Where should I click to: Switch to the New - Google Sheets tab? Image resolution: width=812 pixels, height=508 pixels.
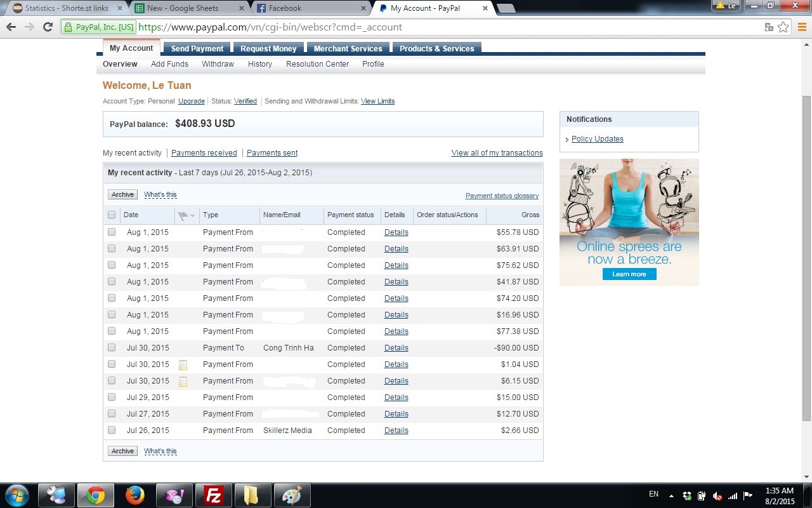click(190, 8)
